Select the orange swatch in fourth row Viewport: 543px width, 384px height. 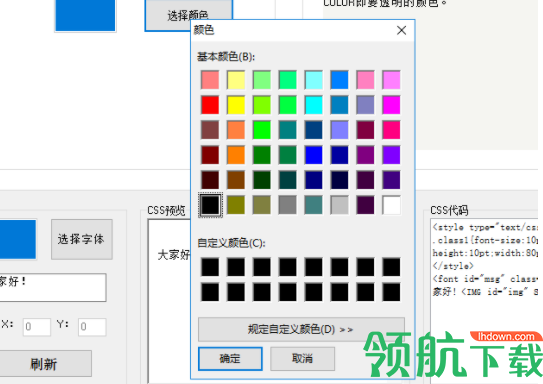tap(236, 155)
